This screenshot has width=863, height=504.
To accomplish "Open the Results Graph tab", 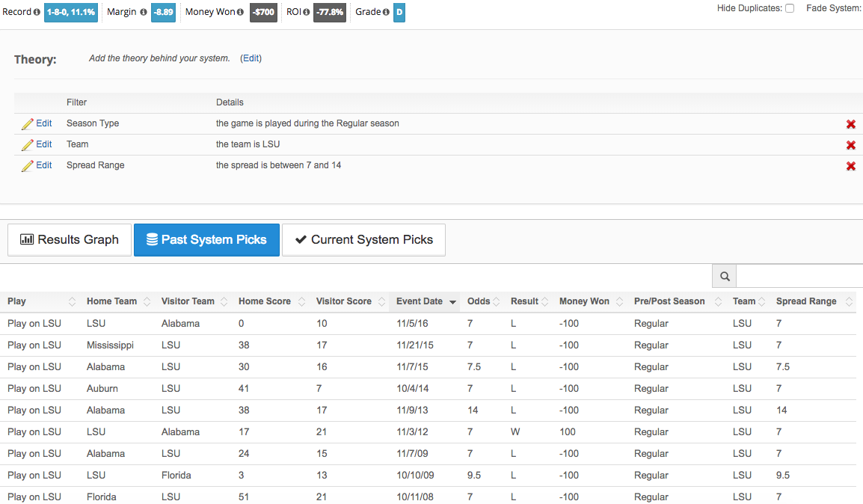I will [70, 240].
